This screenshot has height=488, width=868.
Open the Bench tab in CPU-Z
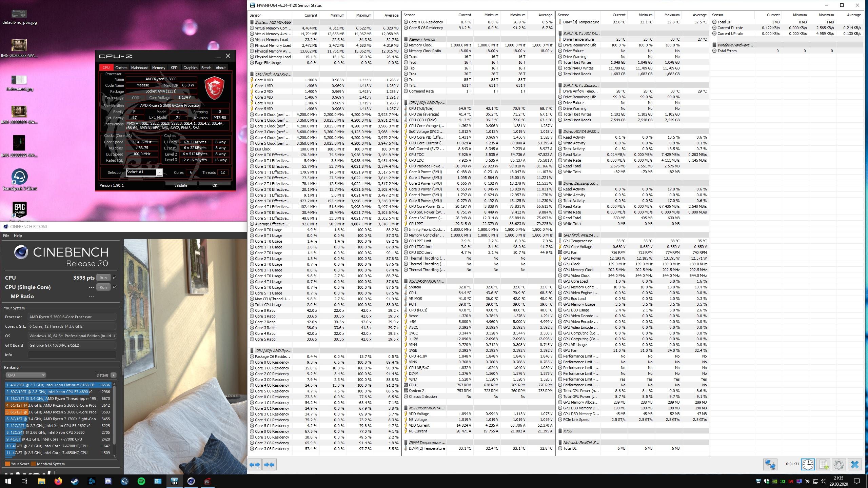(x=206, y=68)
